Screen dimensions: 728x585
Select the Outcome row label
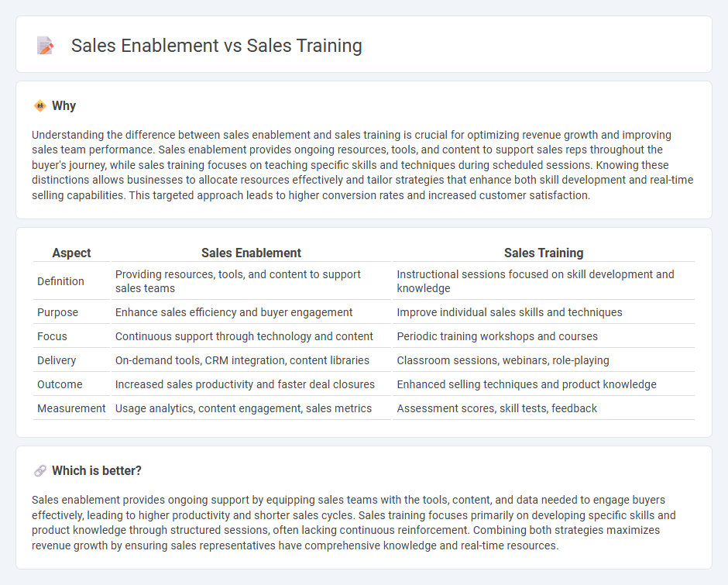(60, 384)
